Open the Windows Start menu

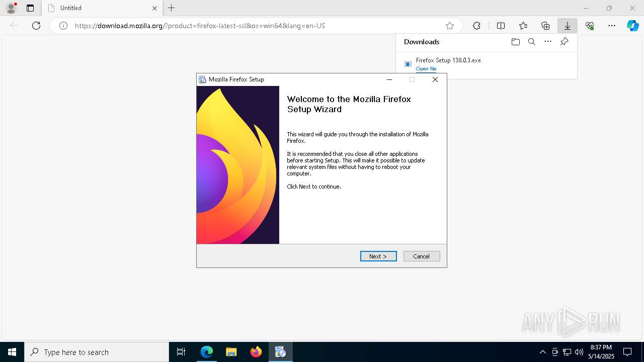pos(12,352)
